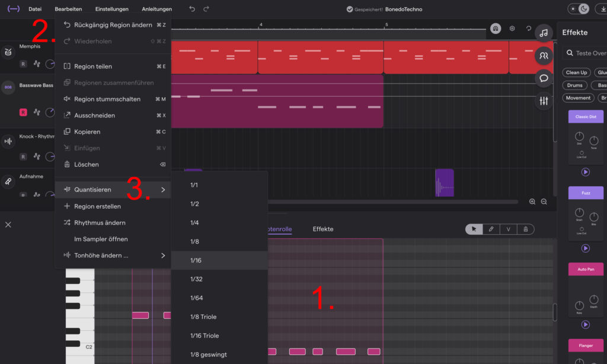
Task: Click the trash delete tool in editor
Action: coord(525,229)
